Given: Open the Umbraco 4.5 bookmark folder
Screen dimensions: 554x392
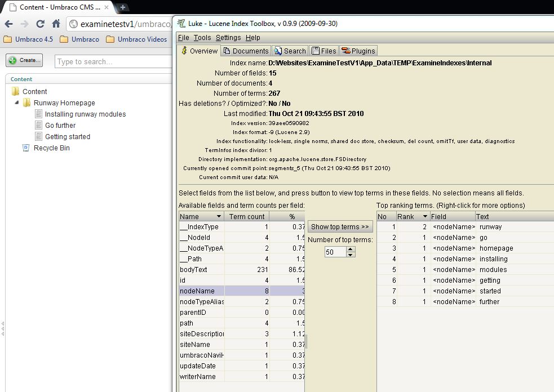Looking at the screenshot, I should pyautogui.click(x=28, y=39).
